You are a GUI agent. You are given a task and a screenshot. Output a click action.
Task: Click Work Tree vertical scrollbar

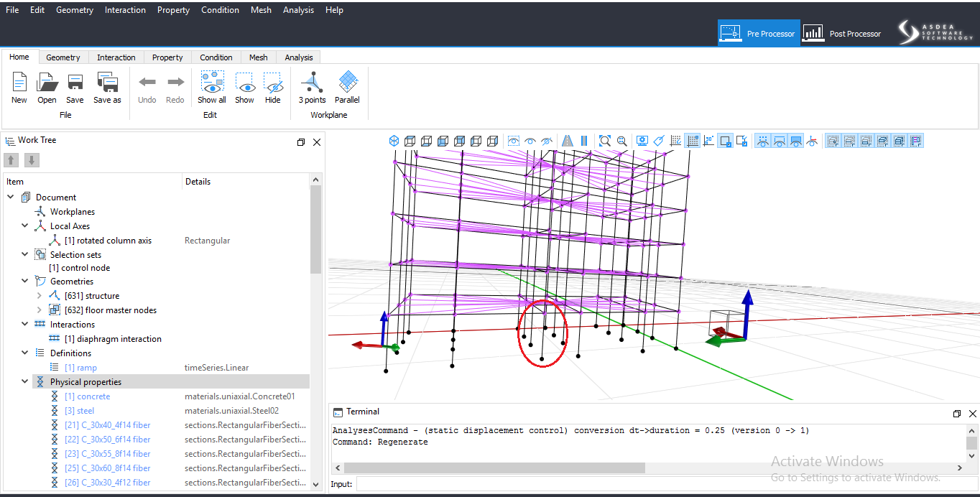click(x=315, y=230)
